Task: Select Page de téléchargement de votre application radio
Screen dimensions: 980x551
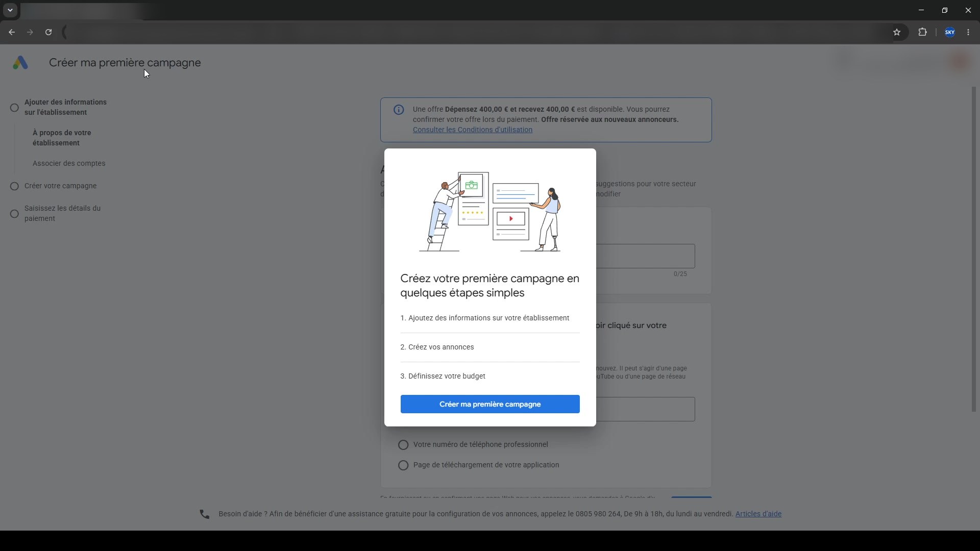Action: [x=403, y=465]
